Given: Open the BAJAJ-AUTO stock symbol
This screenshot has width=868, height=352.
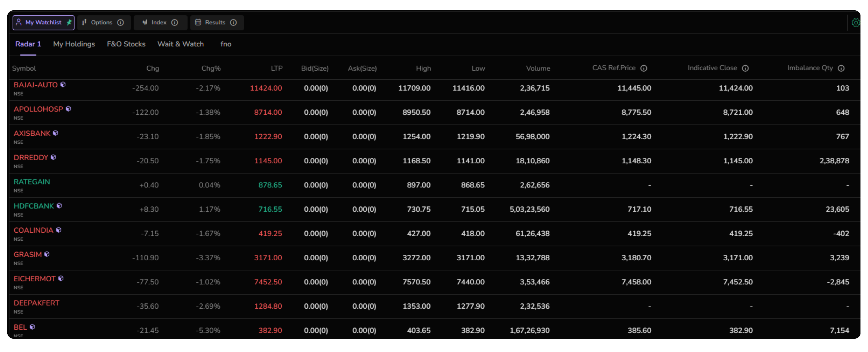Looking at the screenshot, I should pyautogui.click(x=35, y=85).
